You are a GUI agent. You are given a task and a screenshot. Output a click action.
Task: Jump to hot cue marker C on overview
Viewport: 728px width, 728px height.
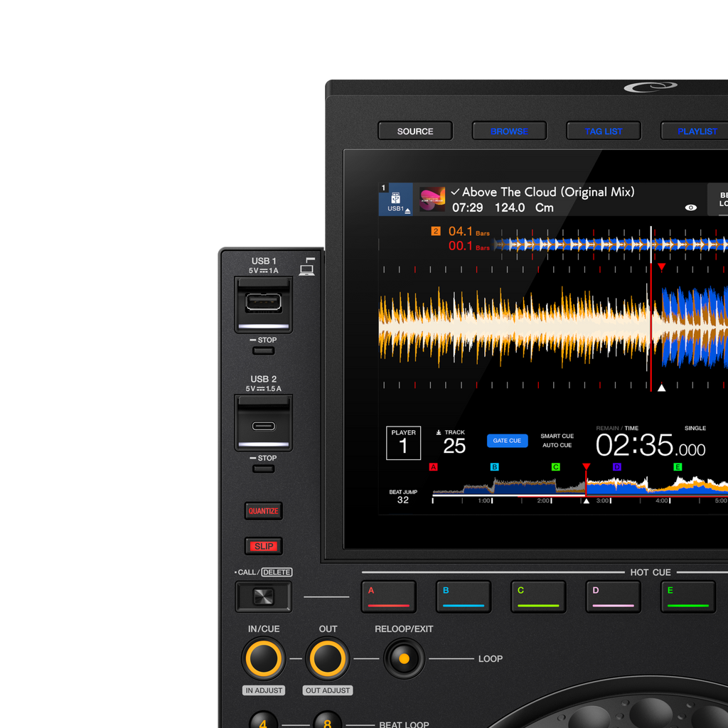pos(555,467)
